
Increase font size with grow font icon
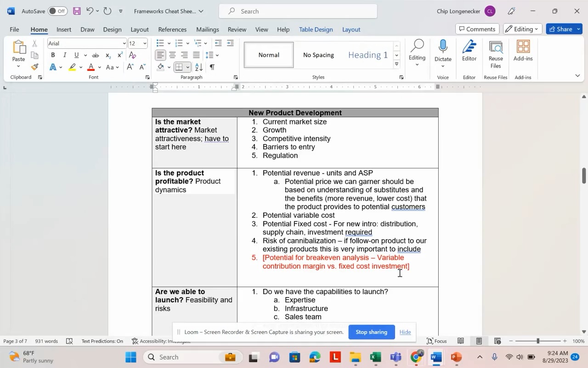130,67
